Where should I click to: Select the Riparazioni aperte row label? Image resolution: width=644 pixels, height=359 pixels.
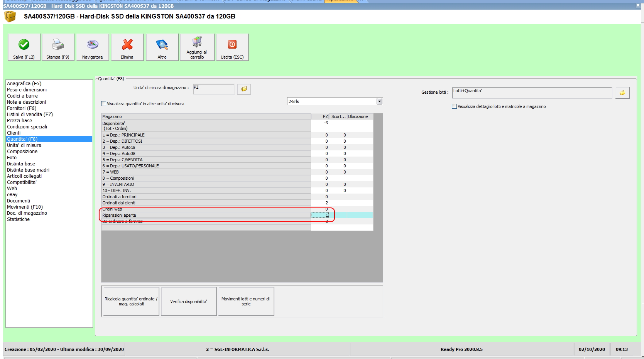[x=206, y=215]
